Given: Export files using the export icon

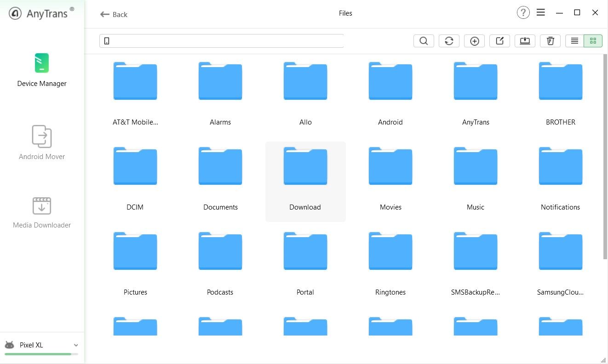Looking at the screenshot, I should [x=499, y=40].
